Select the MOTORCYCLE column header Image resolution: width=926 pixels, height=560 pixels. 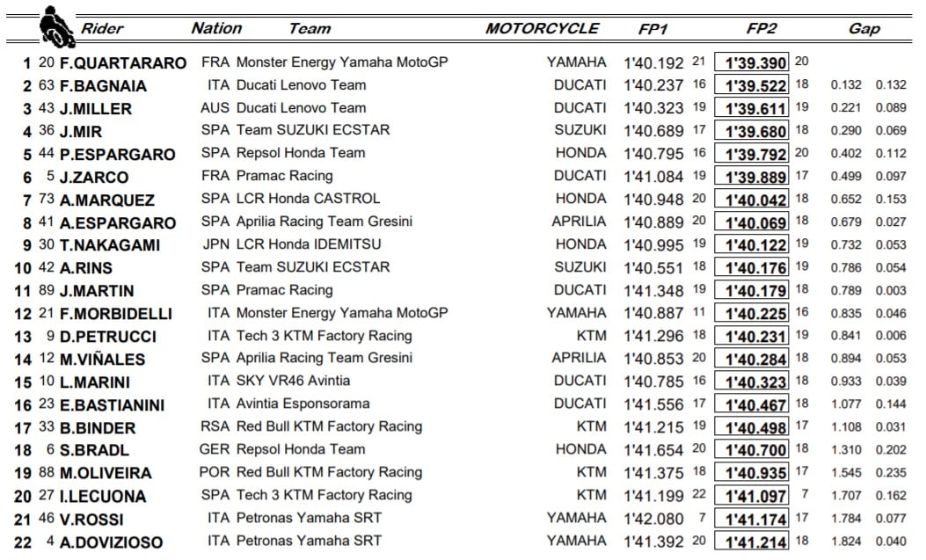[x=541, y=28]
